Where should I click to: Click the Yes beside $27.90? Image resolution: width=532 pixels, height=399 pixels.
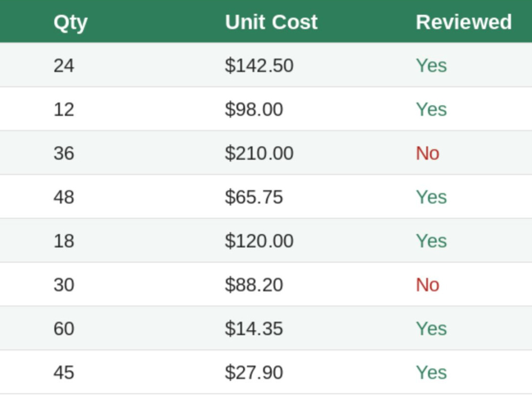[431, 372]
